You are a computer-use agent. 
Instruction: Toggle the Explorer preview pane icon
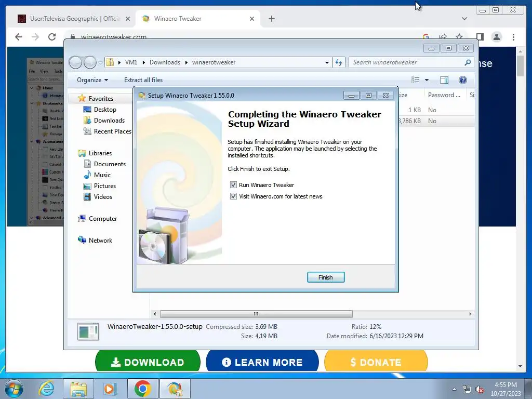[x=444, y=80]
